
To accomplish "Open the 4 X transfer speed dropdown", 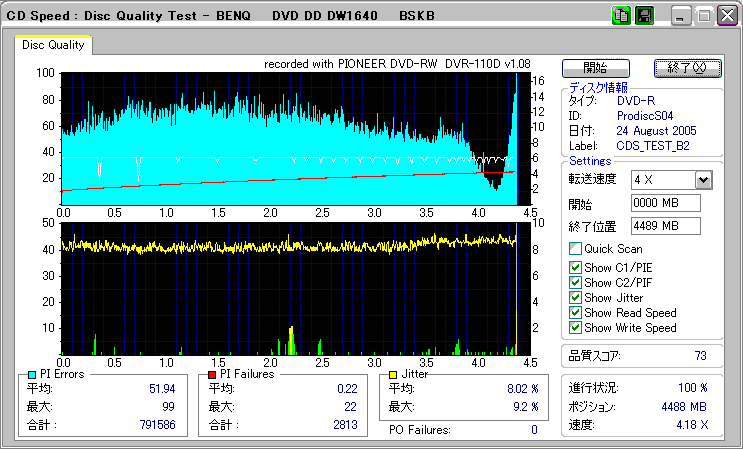I will tap(703, 180).
